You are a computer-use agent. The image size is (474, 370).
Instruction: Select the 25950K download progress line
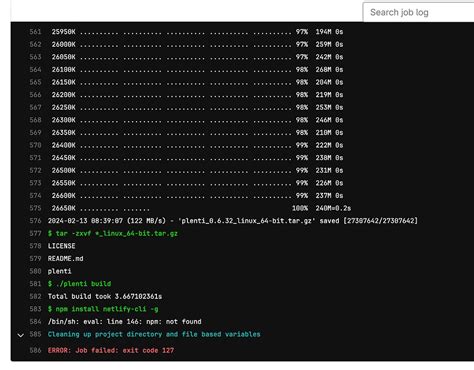click(x=197, y=32)
